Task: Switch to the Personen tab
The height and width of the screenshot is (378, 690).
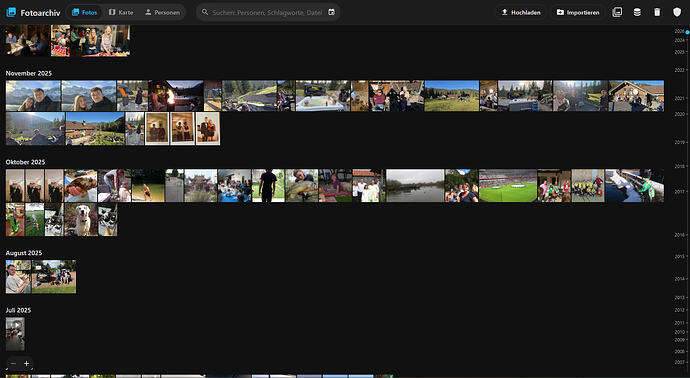Action: pyautogui.click(x=162, y=12)
